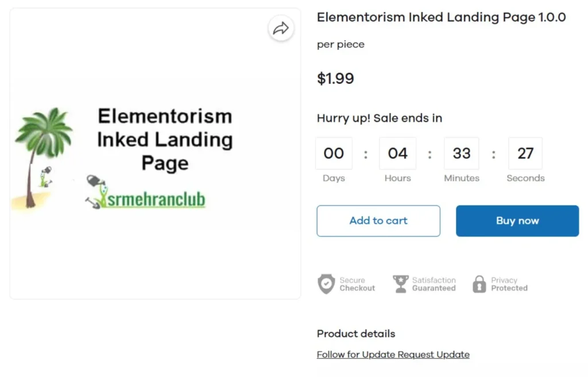The image size is (588, 377).
Task: Click the Seconds counter showing 27
Action: point(525,153)
